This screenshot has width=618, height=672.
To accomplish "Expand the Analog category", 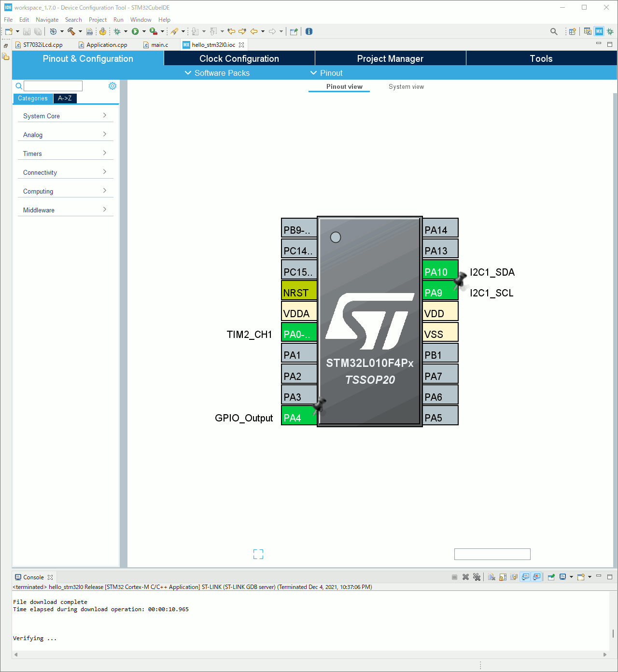I will pos(65,135).
